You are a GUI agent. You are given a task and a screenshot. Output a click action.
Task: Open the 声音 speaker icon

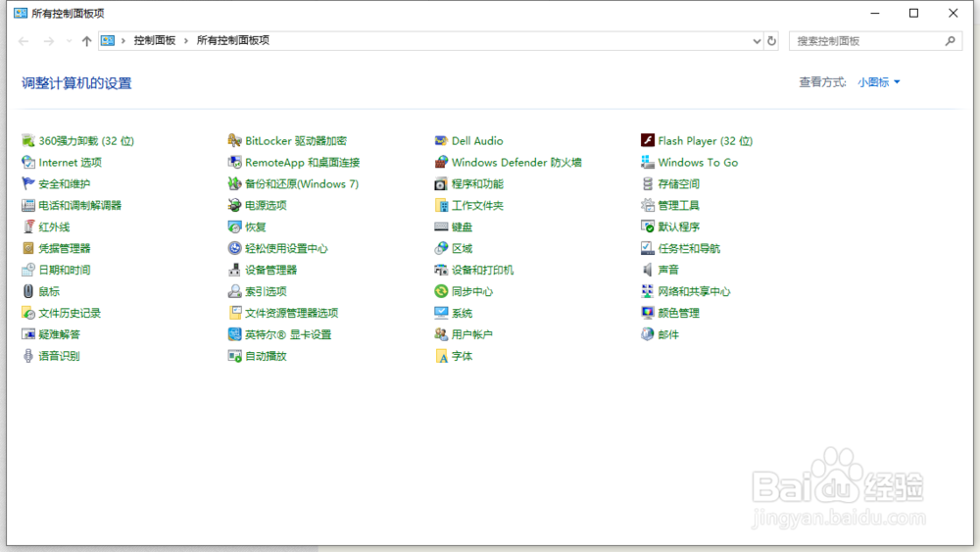tap(648, 270)
